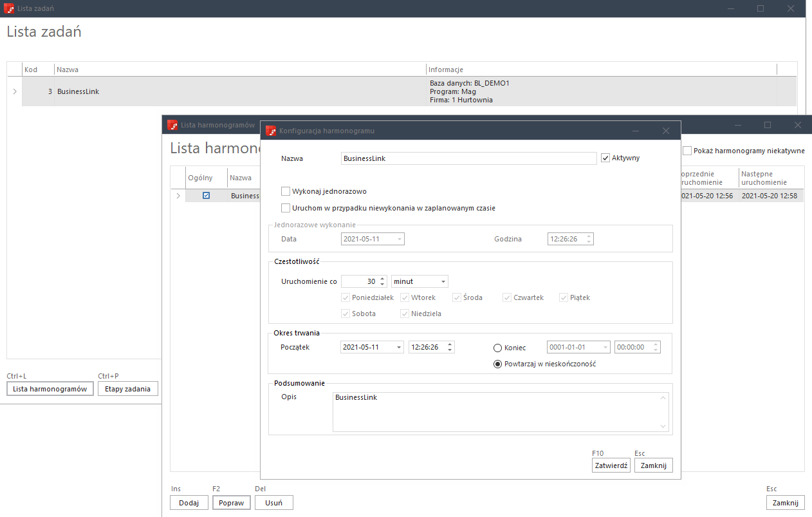Select the BusinessLink name cell in Lista zadań
The image size is (812, 517).
point(241,91)
